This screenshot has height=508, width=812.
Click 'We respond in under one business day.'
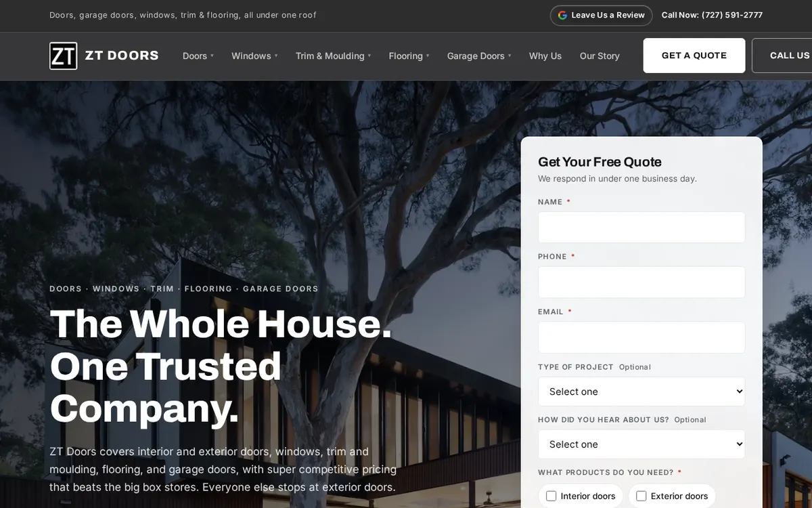click(617, 179)
